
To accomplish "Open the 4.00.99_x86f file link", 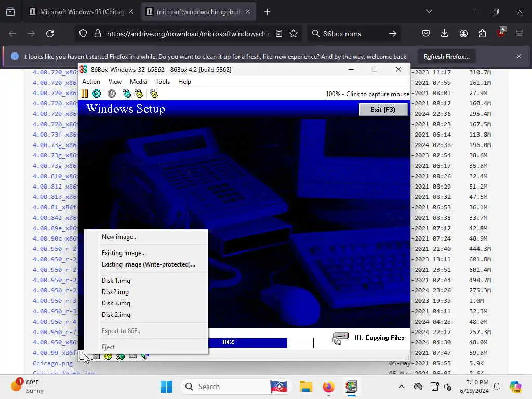I will [55, 353].
